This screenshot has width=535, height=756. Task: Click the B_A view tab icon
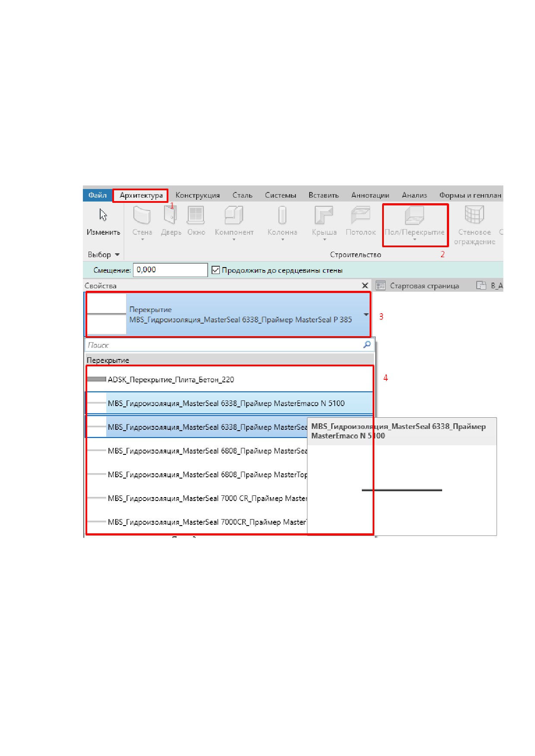pos(481,286)
